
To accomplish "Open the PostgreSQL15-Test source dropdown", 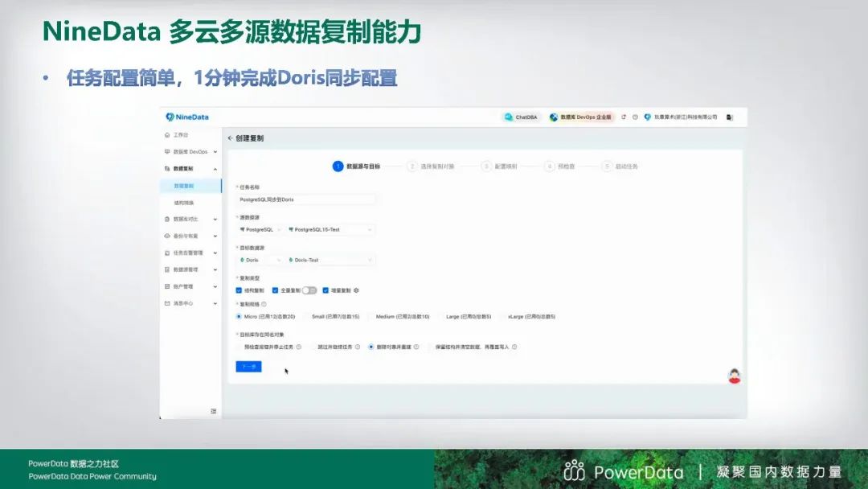I will [330, 229].
